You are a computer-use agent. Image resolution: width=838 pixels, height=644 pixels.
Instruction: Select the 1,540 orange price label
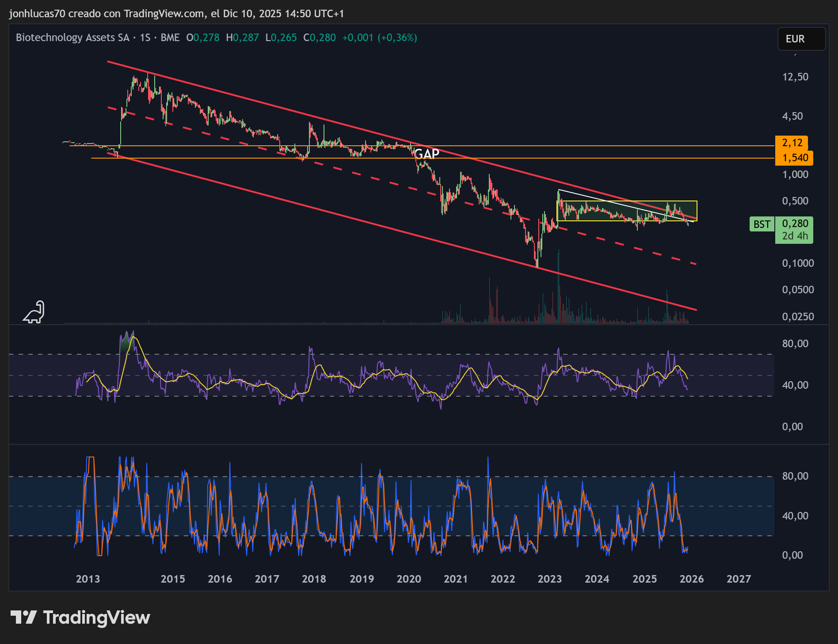pos(794,158)
